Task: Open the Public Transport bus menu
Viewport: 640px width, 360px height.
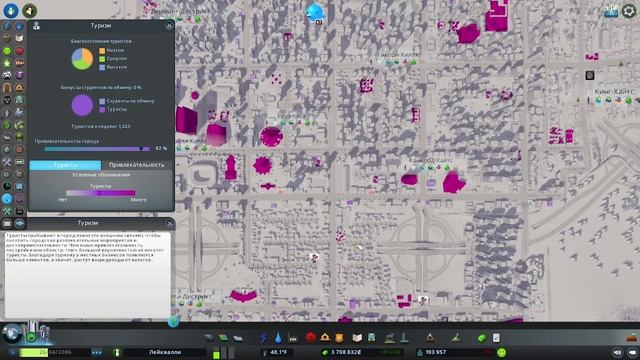Action: tap(371, 338)
